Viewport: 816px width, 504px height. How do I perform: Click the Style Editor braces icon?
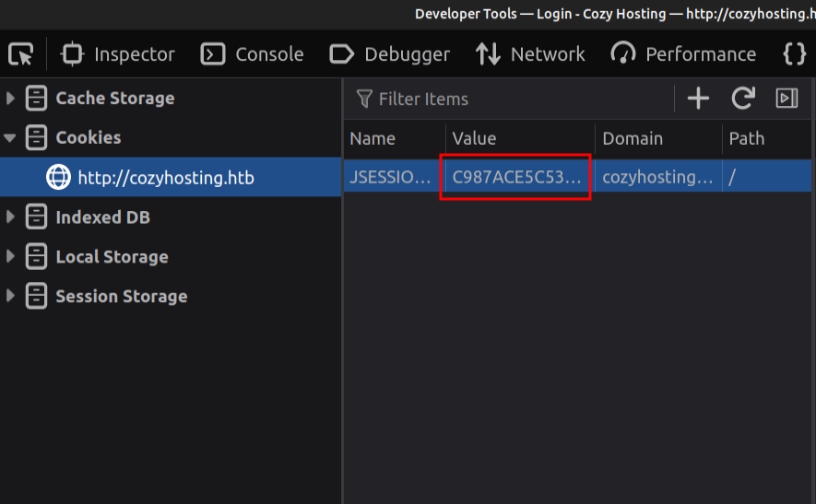794,54
